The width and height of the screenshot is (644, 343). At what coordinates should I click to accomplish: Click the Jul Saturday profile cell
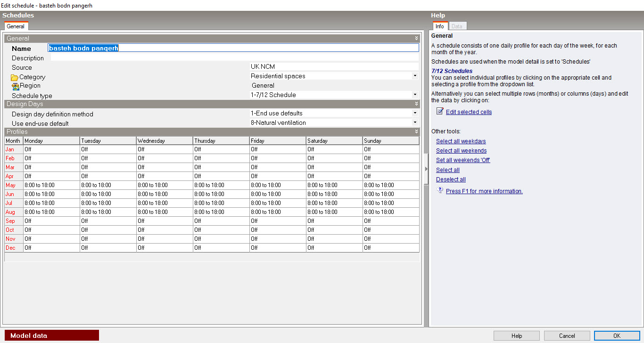click(x=334, y=203)
